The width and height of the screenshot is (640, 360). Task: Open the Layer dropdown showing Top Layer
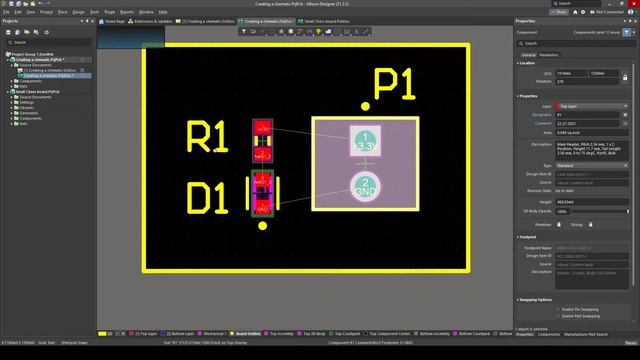click(592, 106)
